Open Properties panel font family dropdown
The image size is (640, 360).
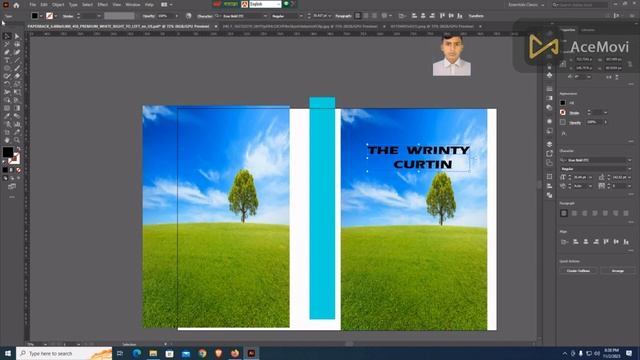click(x=629, y=160)
